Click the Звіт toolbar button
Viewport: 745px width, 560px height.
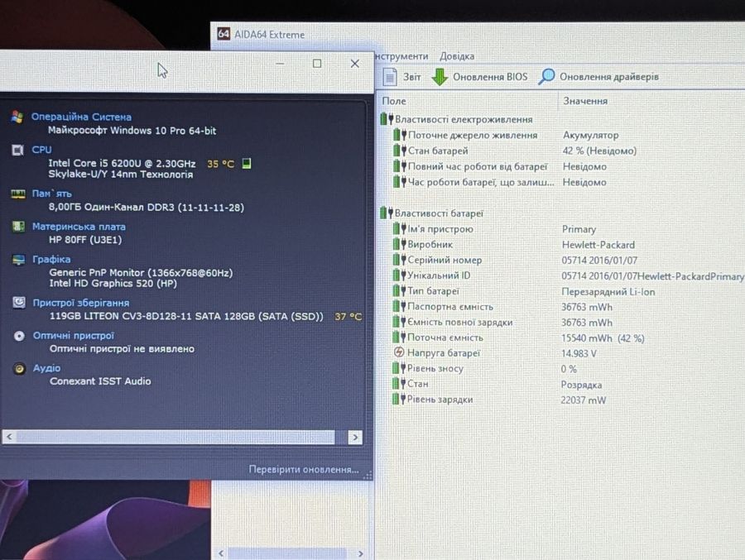(x=402, y=76)
